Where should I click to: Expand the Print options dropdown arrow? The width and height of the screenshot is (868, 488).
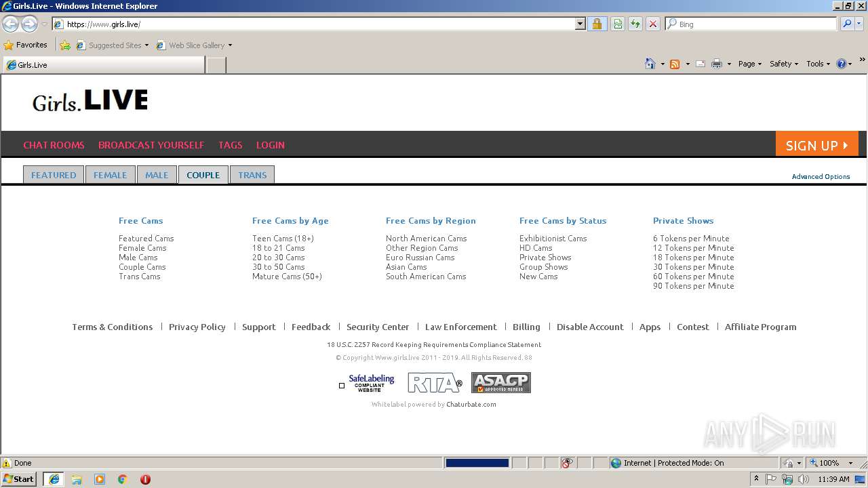729,64
